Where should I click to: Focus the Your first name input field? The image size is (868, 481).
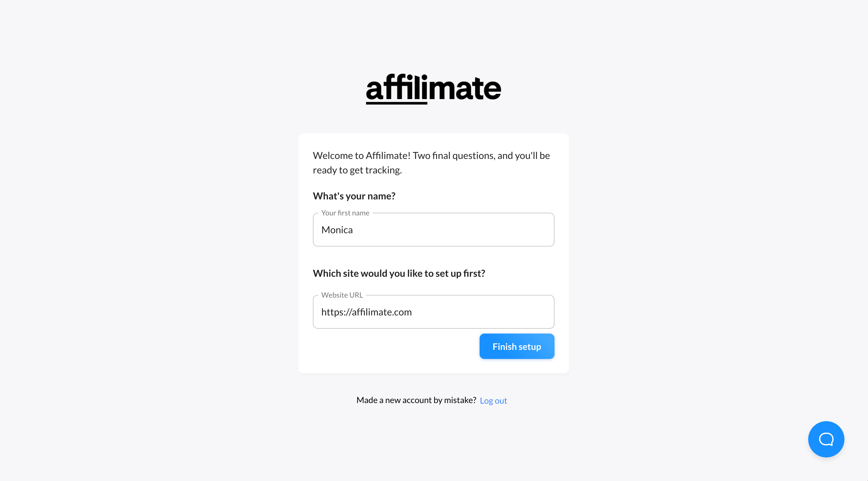(433, 230)
